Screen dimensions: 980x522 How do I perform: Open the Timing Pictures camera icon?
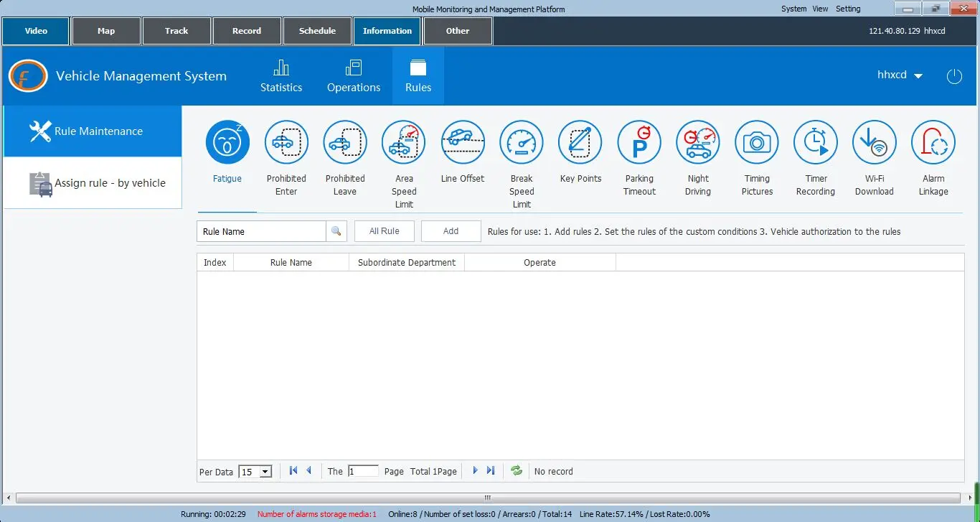pyautogui.click(x=757, y=143)
